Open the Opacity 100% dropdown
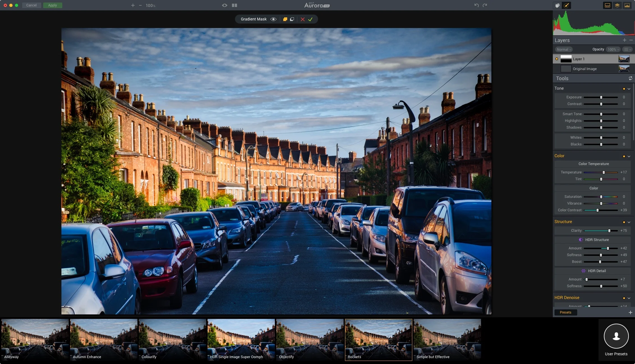Image resolution: width=635 pixels, height=364 pixels. 613,50
